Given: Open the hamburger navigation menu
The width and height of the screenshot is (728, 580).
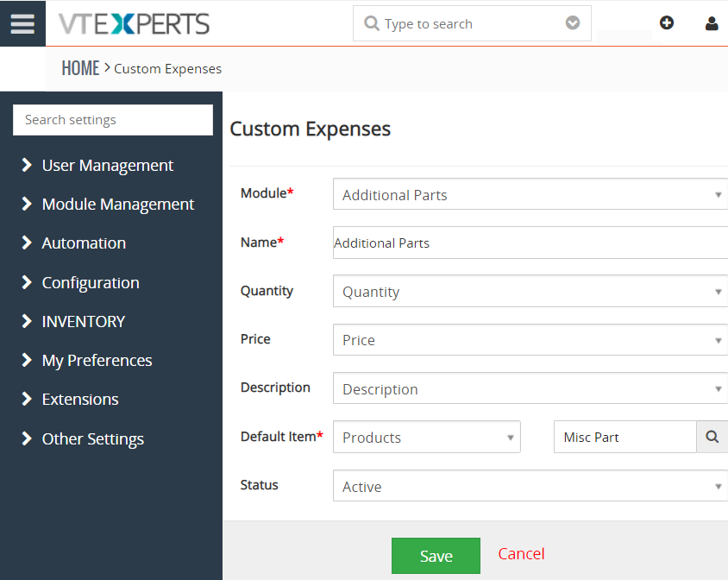Looking at the screenshot, I should 22,23.
